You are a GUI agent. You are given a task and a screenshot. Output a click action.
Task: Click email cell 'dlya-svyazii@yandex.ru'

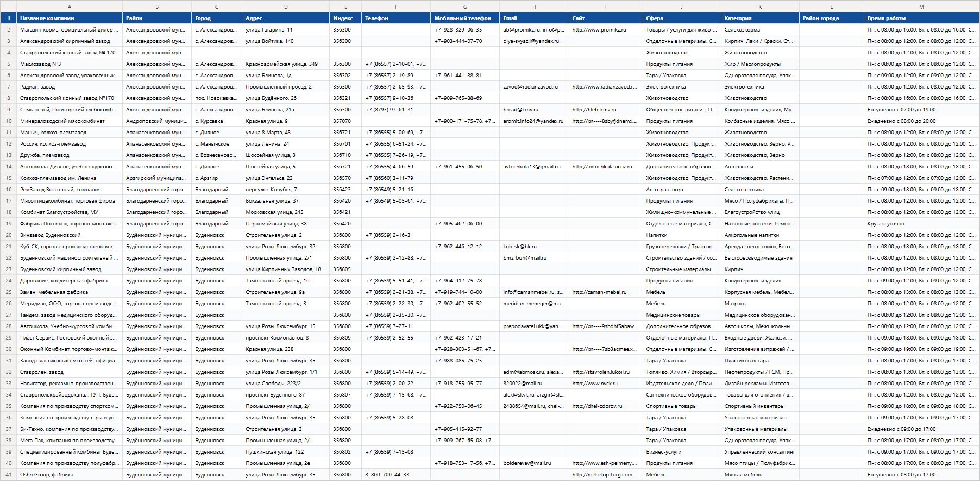pyautogui.click(x=534, y=41)
